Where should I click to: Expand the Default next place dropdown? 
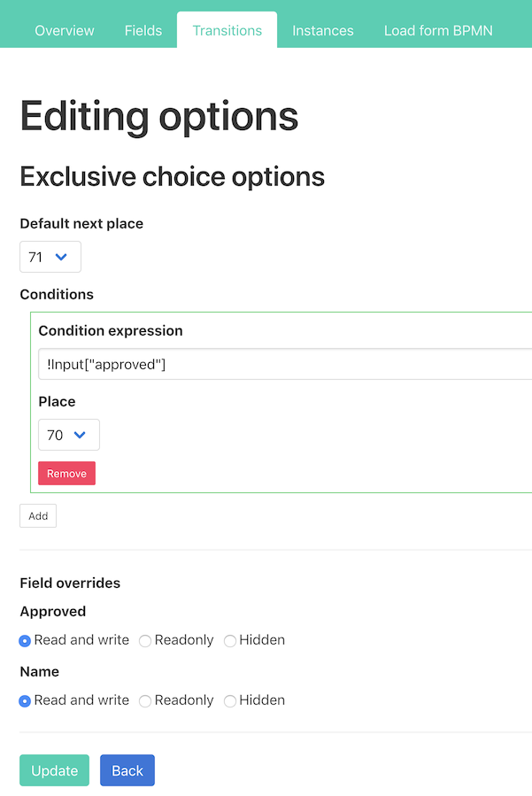(50, 257)
